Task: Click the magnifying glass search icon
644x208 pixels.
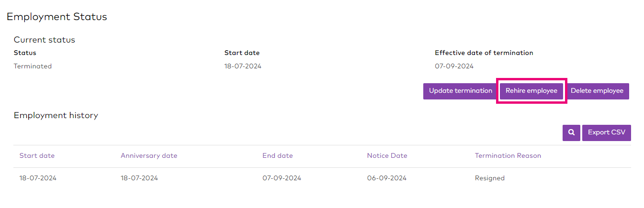Action: (x=571, y=133)
